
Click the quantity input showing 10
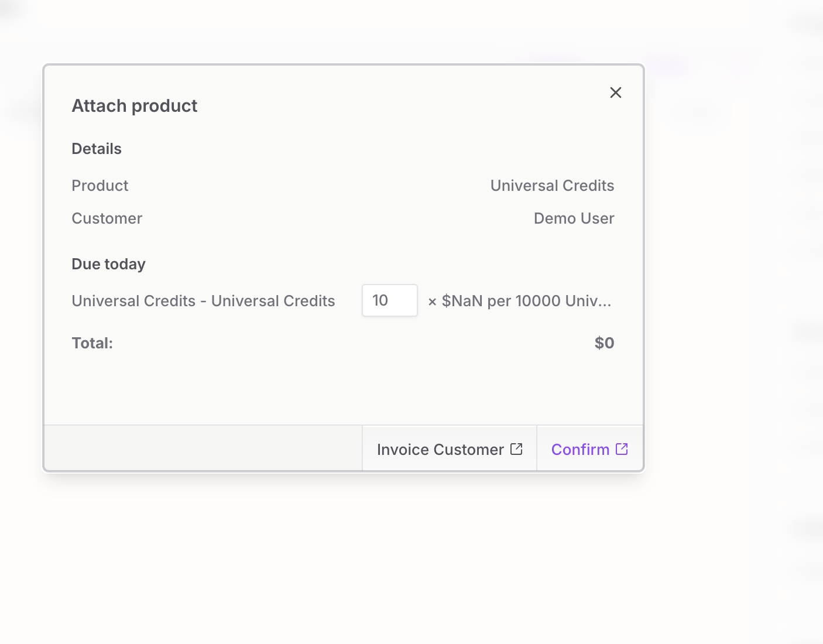click(x=389, y=300)
